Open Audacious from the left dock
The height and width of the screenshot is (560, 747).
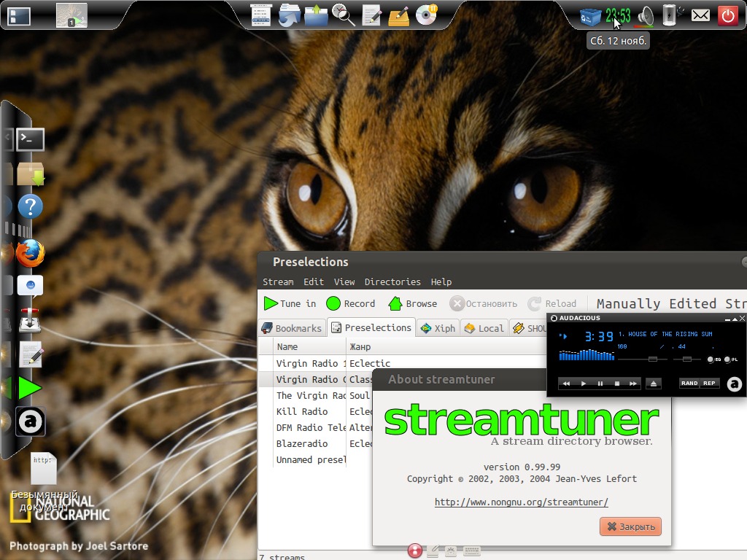coord(31,421)
